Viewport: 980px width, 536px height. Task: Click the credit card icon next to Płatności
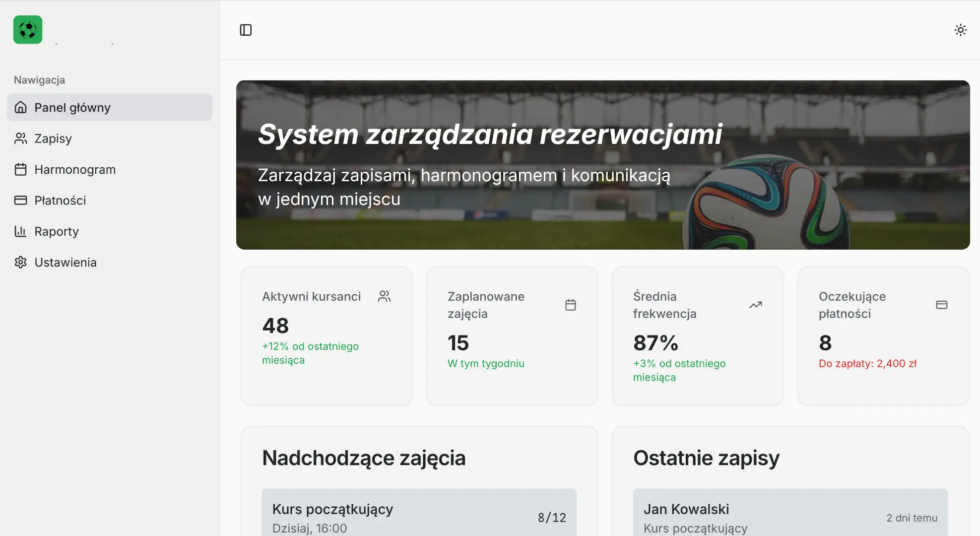pos(20,201)
